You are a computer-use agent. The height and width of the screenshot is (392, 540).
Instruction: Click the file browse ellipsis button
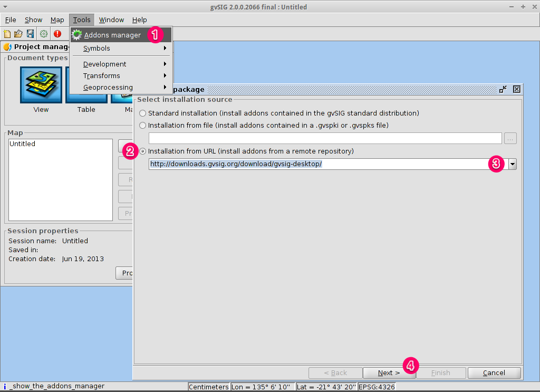pyautogui.click(x=510, y=138)
